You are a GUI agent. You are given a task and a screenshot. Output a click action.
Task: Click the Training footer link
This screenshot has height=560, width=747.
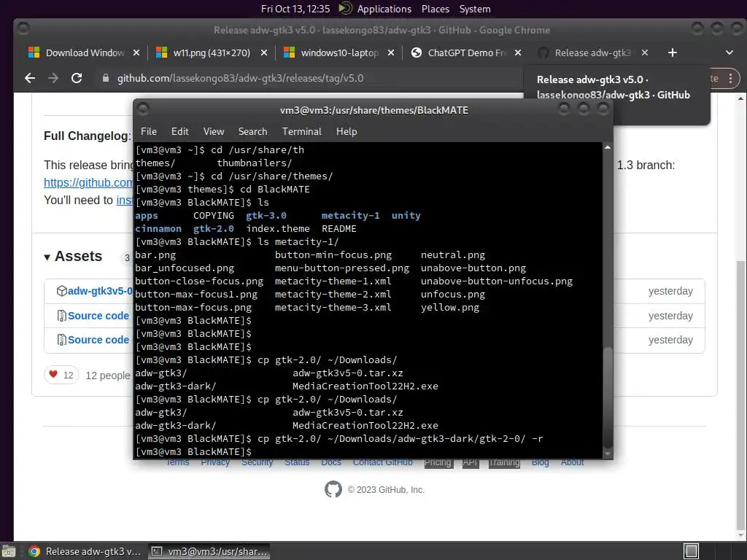tap(504, 462)
